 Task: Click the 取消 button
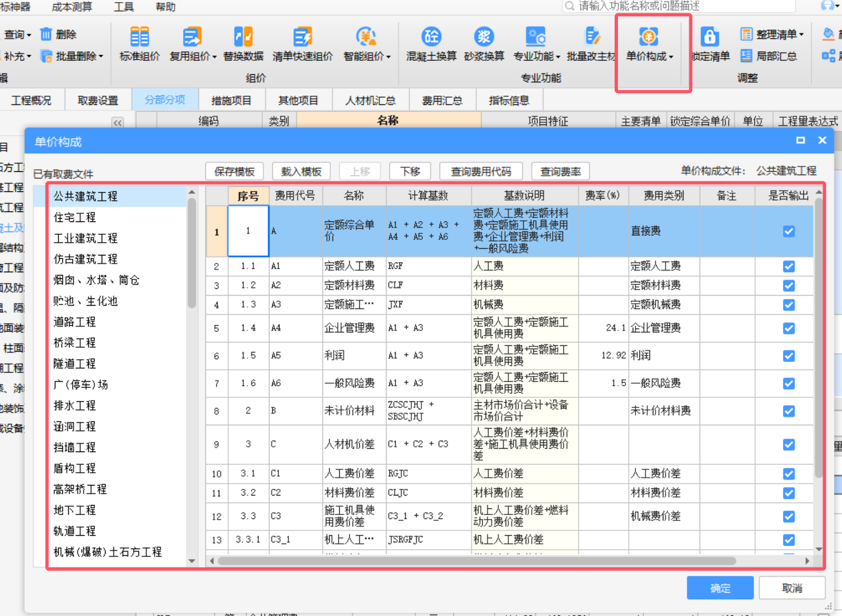(792, 588)
